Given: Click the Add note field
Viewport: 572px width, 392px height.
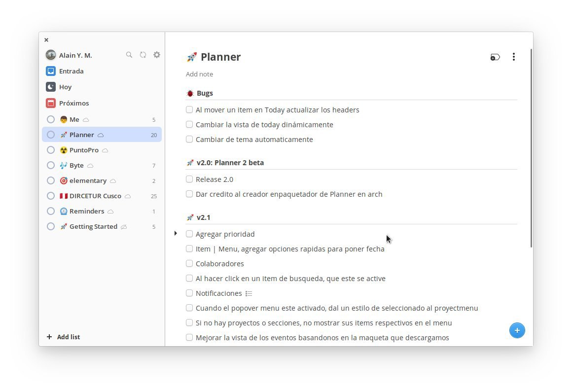Looking at the screenshot, I should coord(199,74).
